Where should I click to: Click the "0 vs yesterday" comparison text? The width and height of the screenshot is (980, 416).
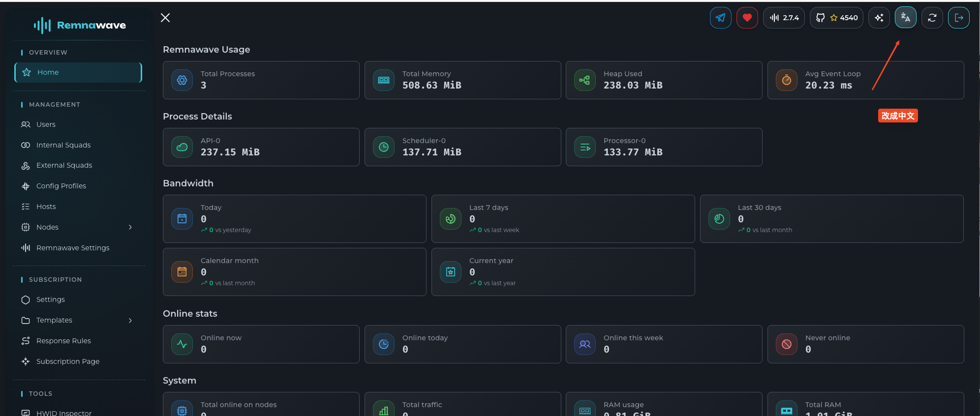[x=226, y=230]
